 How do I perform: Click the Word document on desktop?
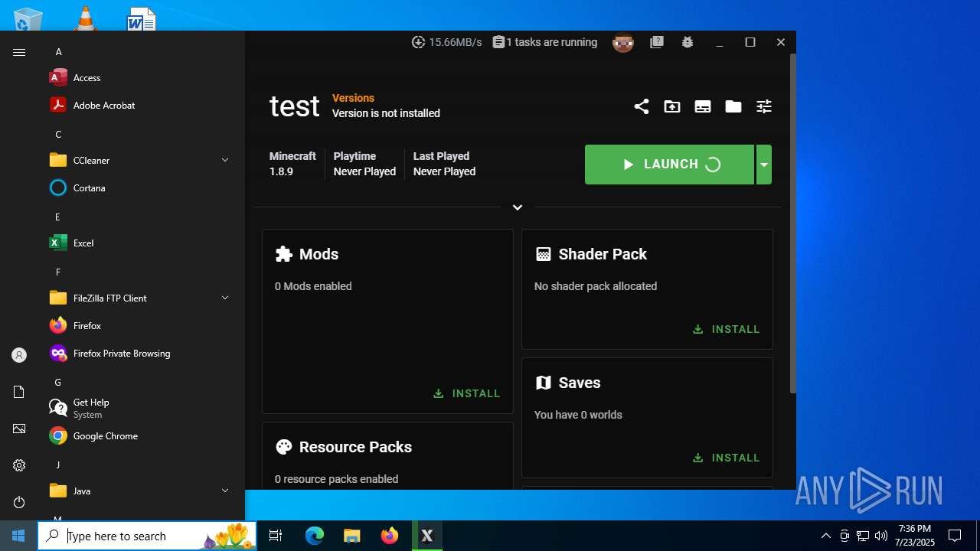(x=142, y=18)
